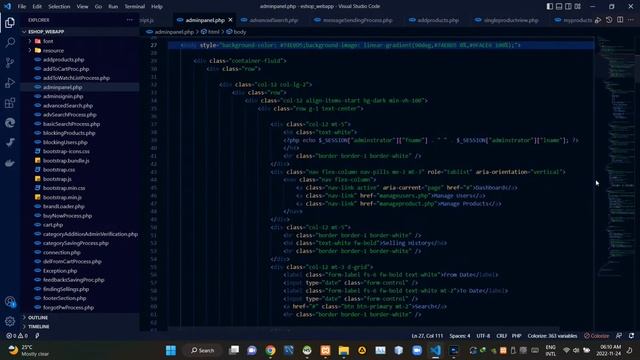Click the taskbar Search box

tap(202, 350)
